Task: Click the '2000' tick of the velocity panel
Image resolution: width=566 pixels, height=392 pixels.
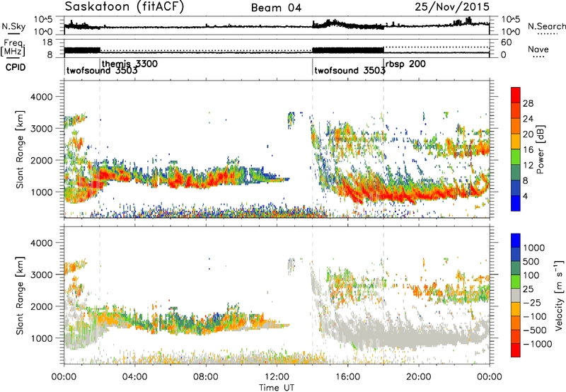Action: coord(41,306)
